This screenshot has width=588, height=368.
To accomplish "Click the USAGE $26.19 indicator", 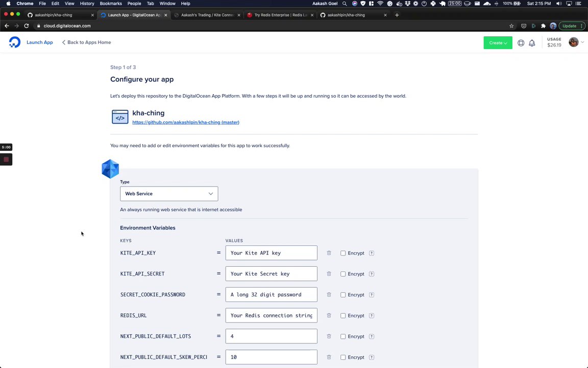I will (x=554, y=42).
